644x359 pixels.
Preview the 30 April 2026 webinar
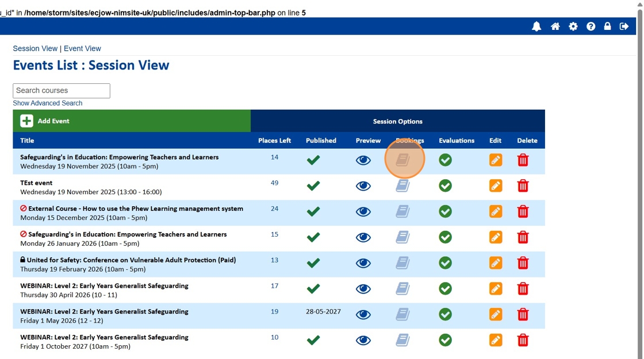click(x=363, y=289)
